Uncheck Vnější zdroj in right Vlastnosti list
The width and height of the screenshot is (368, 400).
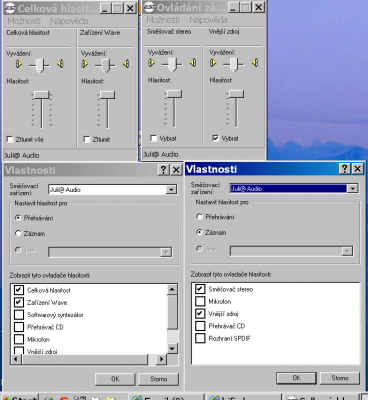(x=200, y=314)
